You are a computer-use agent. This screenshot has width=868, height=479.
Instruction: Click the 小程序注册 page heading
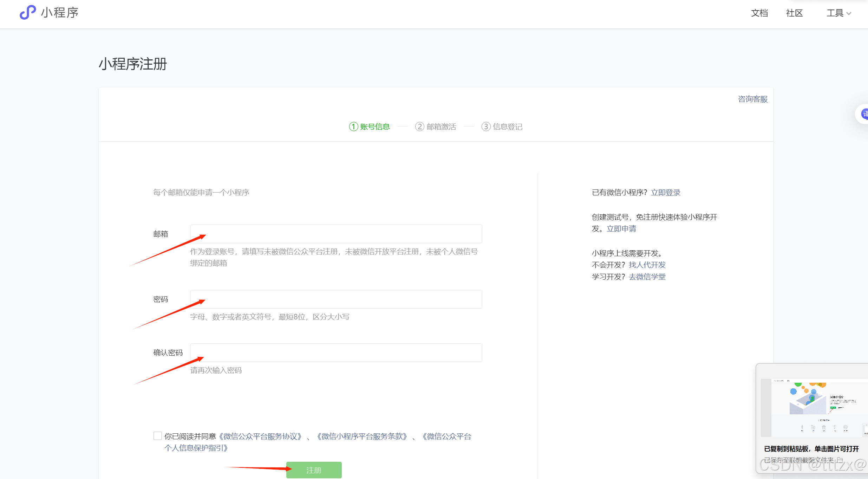[x=133, y=64]
